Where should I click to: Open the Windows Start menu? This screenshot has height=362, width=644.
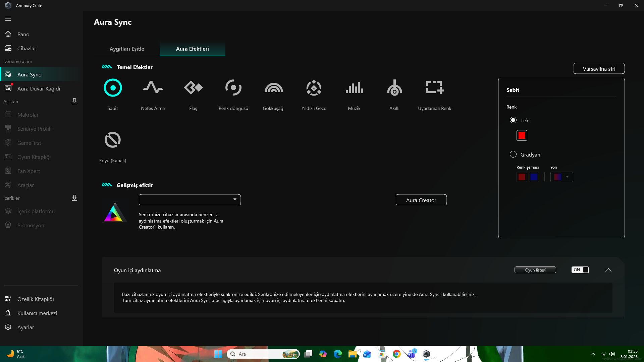click(x=218, y=354)
